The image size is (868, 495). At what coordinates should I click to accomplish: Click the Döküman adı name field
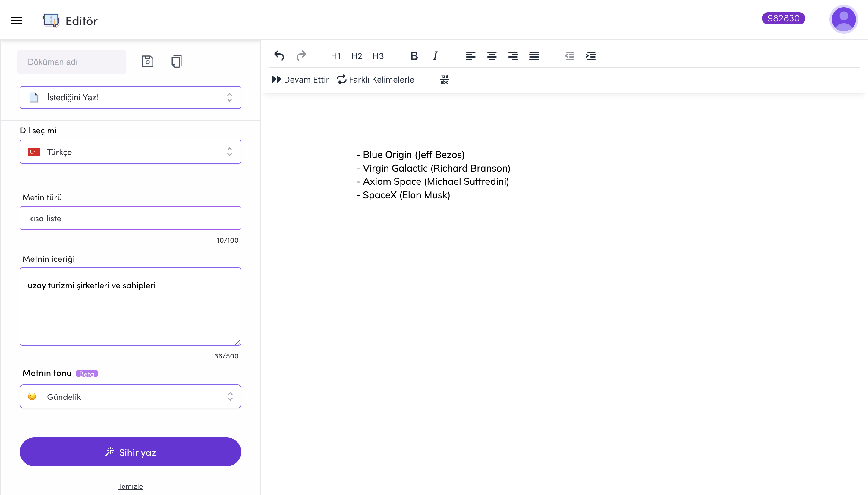pos(72,62)
